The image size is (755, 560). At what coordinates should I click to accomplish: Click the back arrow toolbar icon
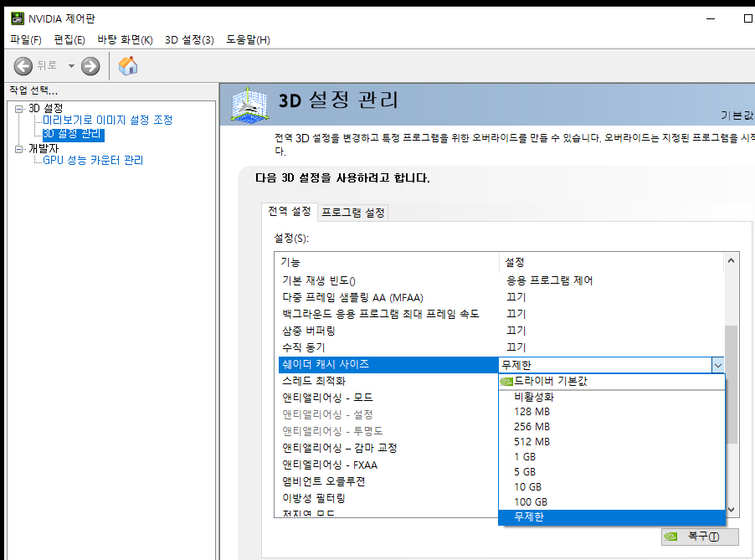(x=23, y=66)
